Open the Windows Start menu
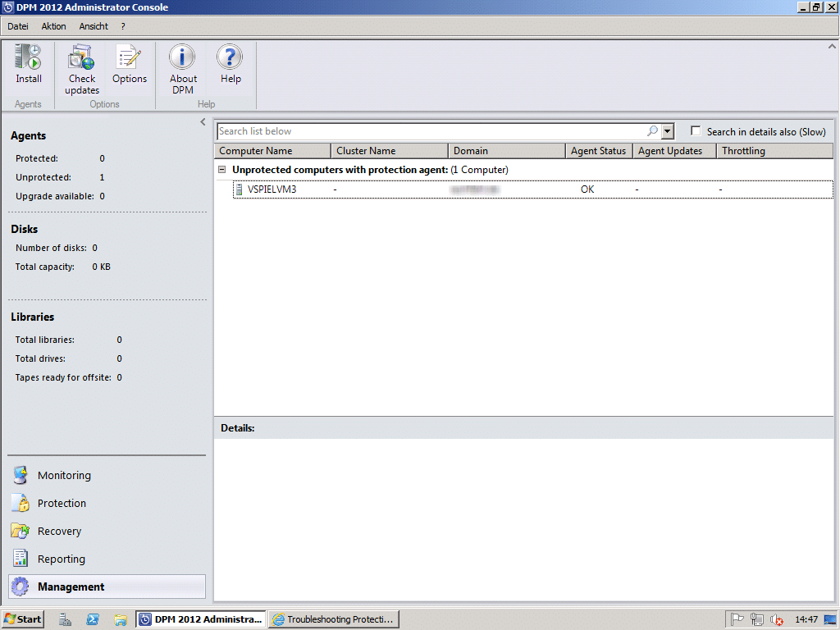The height and width of the screenshot is (630, 840). [22, 619]
